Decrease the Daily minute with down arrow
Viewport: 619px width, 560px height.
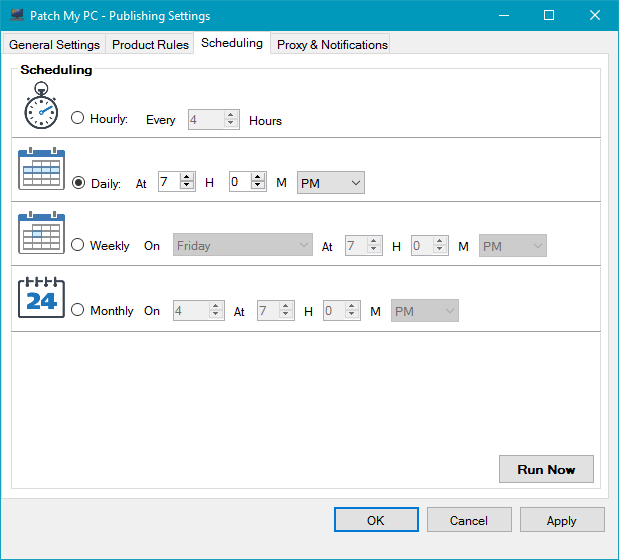tap(258, 185)
